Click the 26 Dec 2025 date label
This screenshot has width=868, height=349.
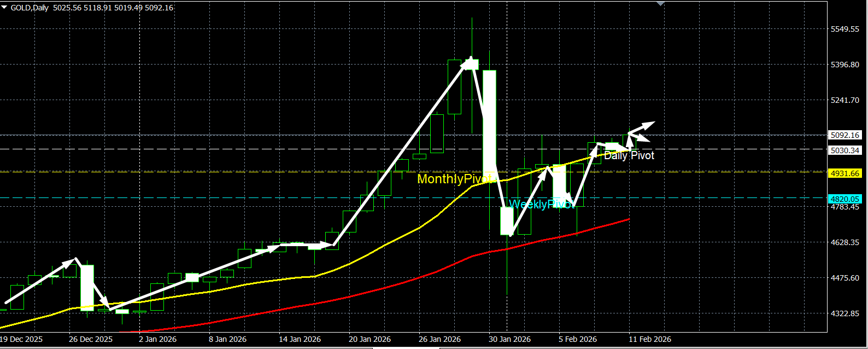pos(91,339)
